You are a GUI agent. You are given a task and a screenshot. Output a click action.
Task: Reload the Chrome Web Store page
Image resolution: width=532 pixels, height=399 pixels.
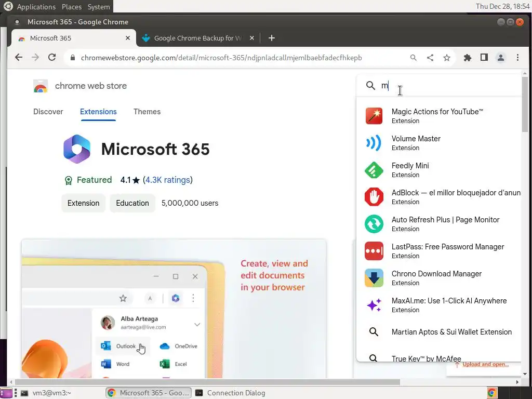point(52,57)
